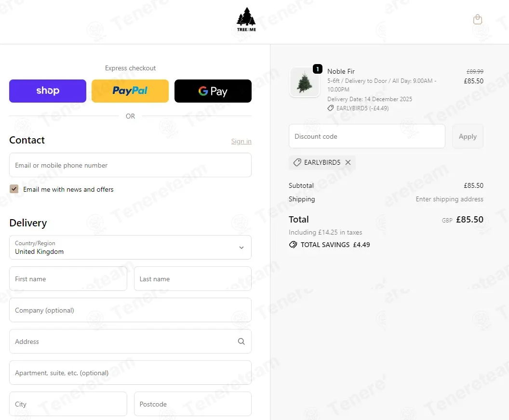Image resolution: width=509 pixels, height=420 pixels.
Task: Pay with Shop Pay express button
Action: (x=48, y=91)
